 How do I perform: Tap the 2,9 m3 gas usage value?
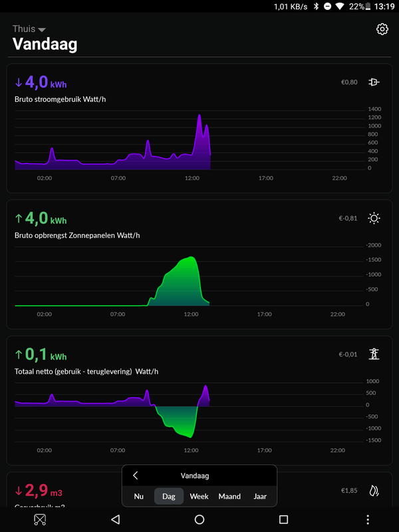pyautogui.click(x=39, y=491)
